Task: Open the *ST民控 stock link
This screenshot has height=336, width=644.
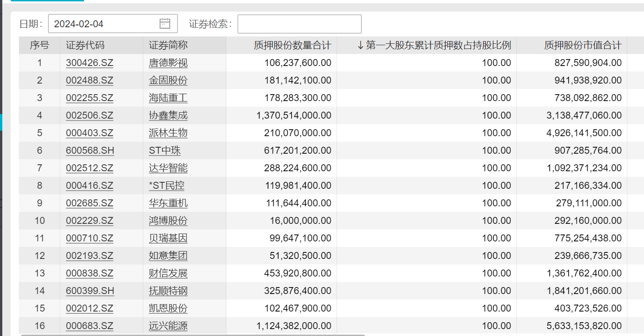Action: coord(168,185)
